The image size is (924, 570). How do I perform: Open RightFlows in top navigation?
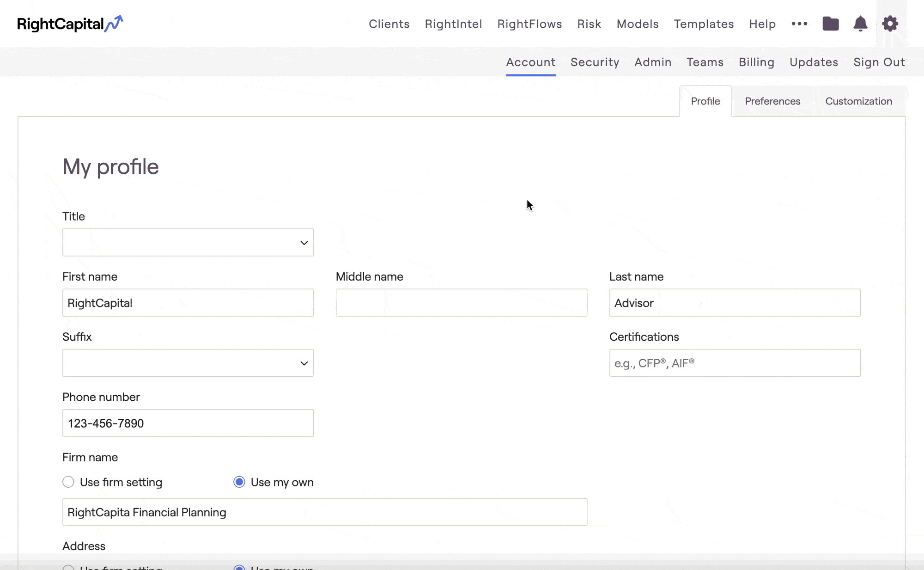(529, 24)
